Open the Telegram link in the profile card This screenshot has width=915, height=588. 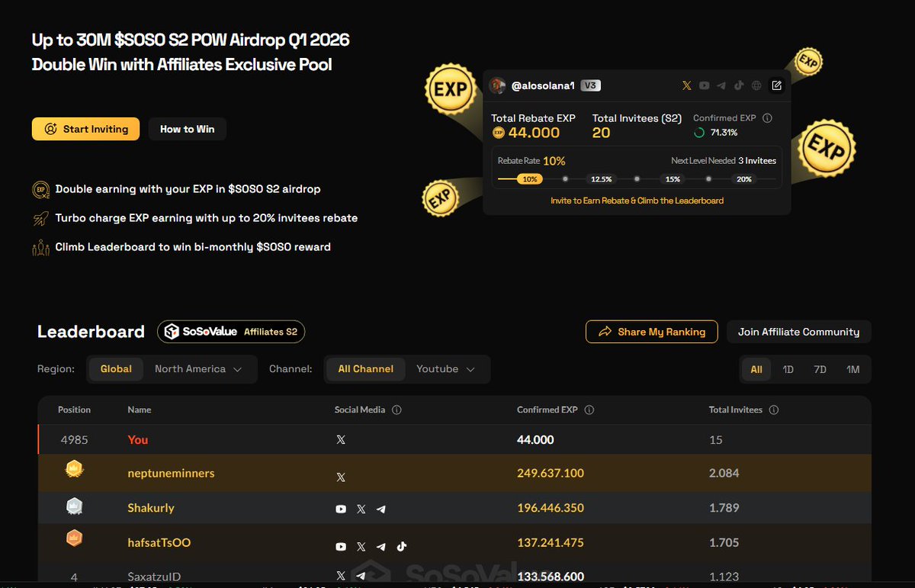[721, 86]
